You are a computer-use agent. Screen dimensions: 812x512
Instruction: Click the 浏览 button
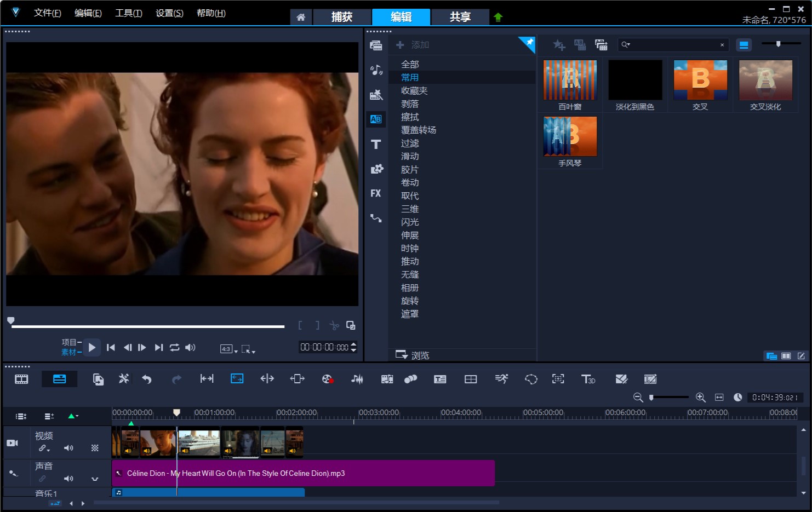413,355
